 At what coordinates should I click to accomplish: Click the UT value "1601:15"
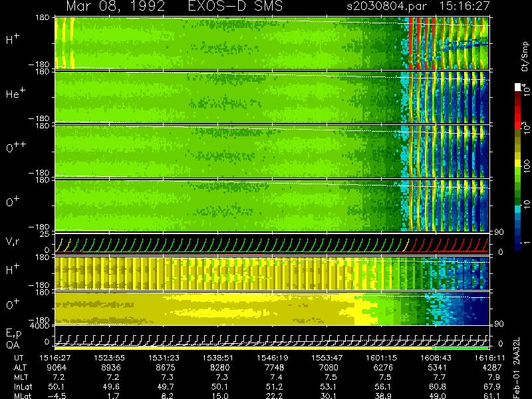381,358
